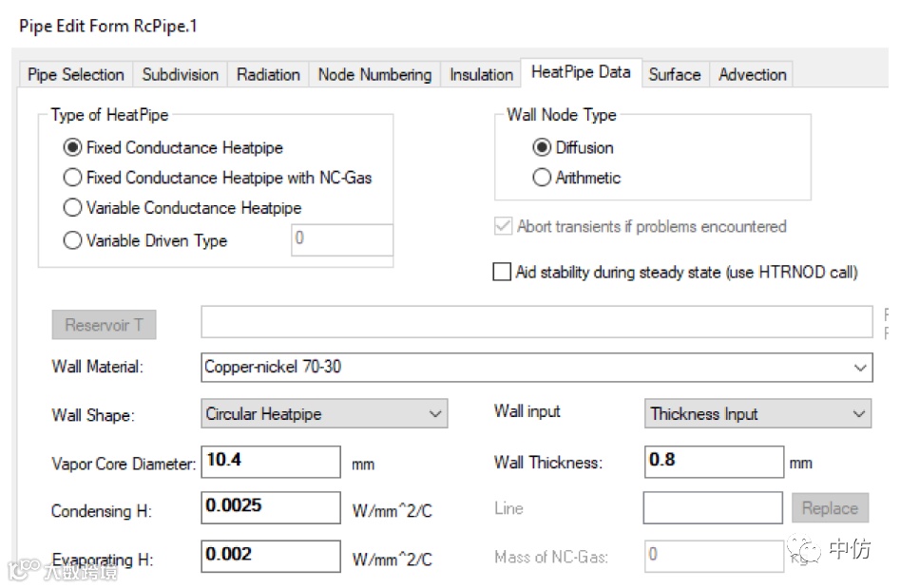Click the Wall Thickness input field
Viewport: 900px width, 588px height.
(714, 462)
